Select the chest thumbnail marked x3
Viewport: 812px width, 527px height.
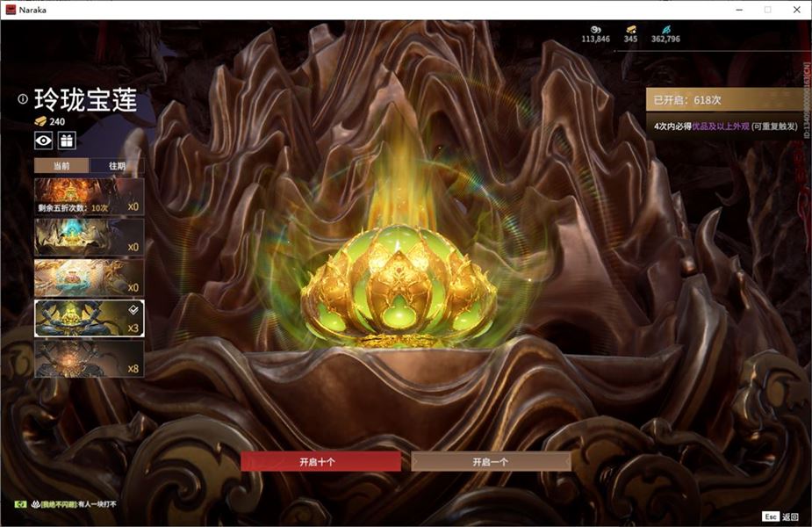[x=89, y=318]
